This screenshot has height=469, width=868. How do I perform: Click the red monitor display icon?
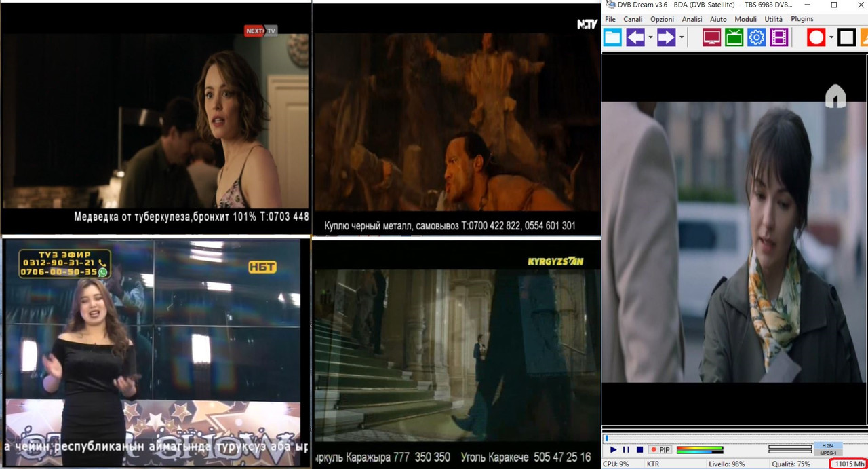tap(711, 37)
